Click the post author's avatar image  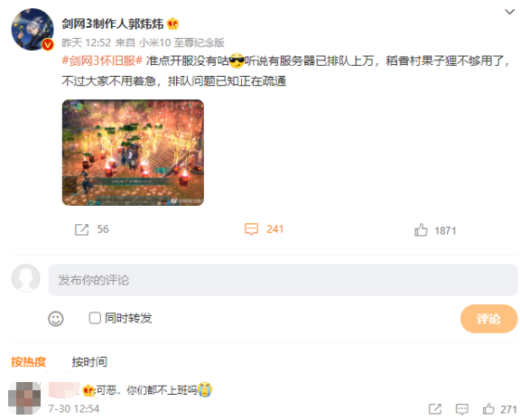[x=32, y=29]
